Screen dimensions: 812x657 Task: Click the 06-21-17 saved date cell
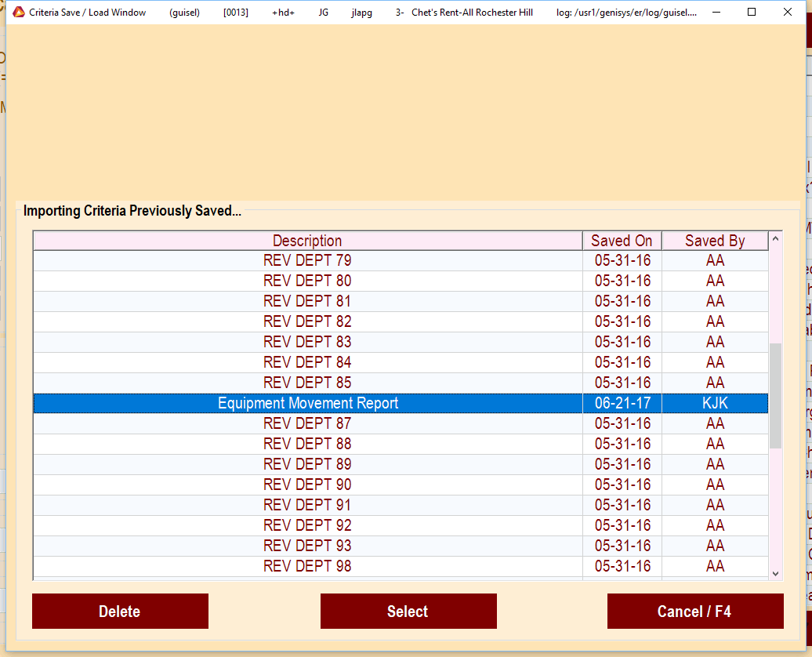622,403
